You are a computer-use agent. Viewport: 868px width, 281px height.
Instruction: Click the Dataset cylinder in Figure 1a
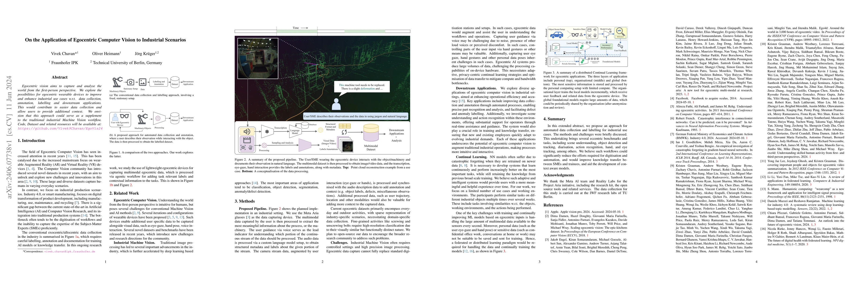(175, 82)
